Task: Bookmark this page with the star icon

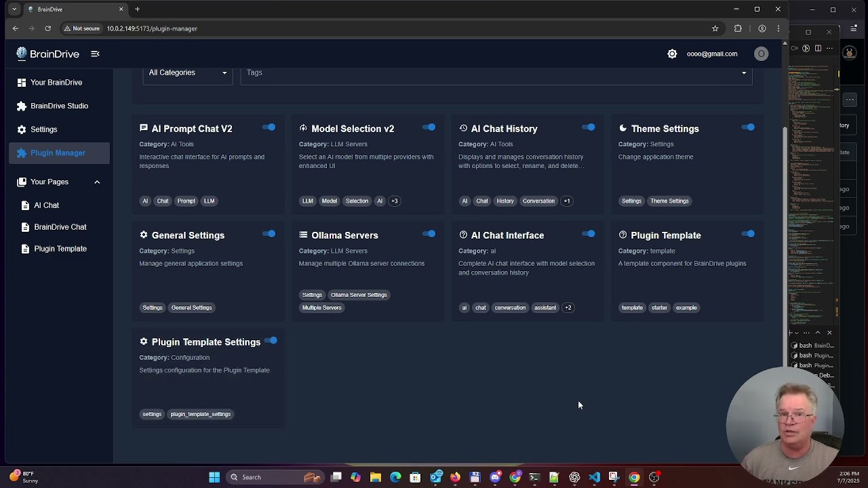Action: [x=715, y=28]
